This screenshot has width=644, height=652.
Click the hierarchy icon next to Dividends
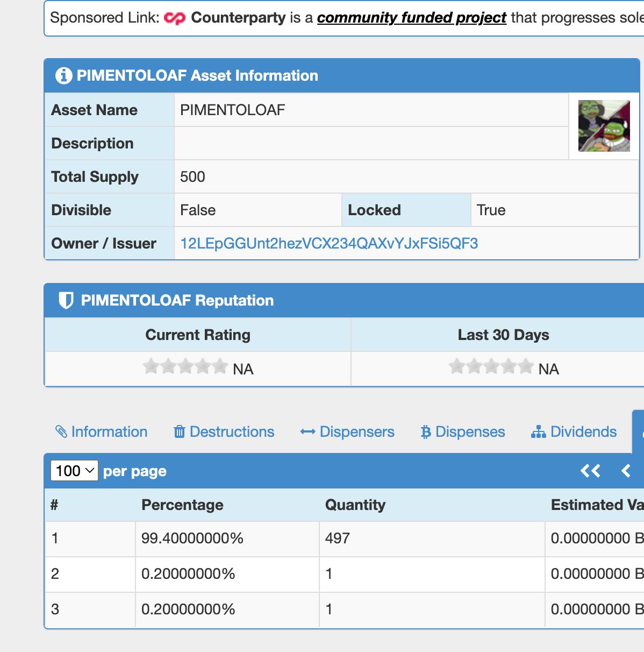[538, 432]
